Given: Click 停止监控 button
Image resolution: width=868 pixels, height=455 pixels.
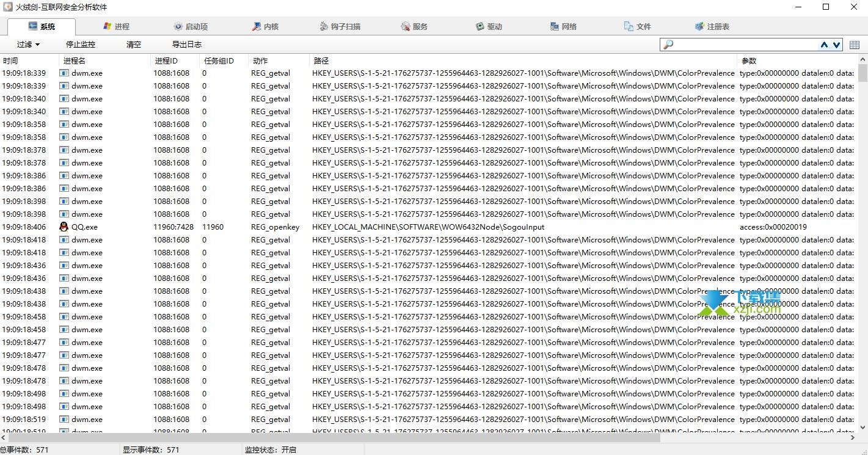Looking at the screenshot, I should [81, 44].
